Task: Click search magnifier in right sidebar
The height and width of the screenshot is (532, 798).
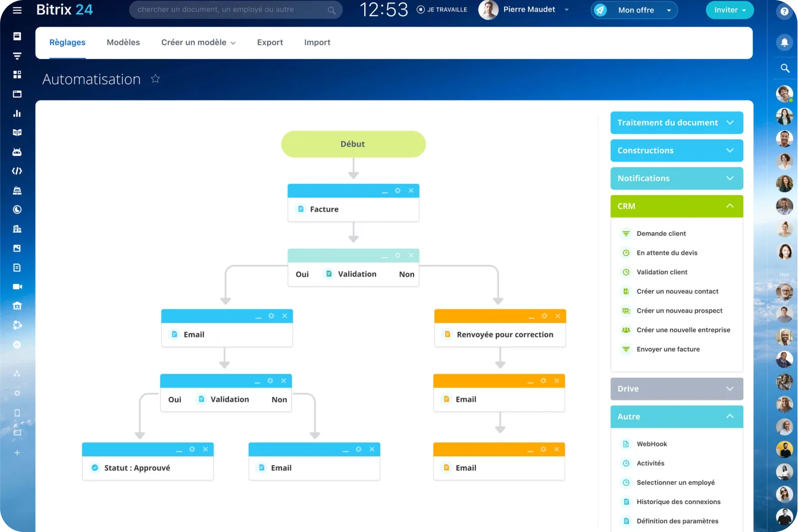Action: [784, 68]
